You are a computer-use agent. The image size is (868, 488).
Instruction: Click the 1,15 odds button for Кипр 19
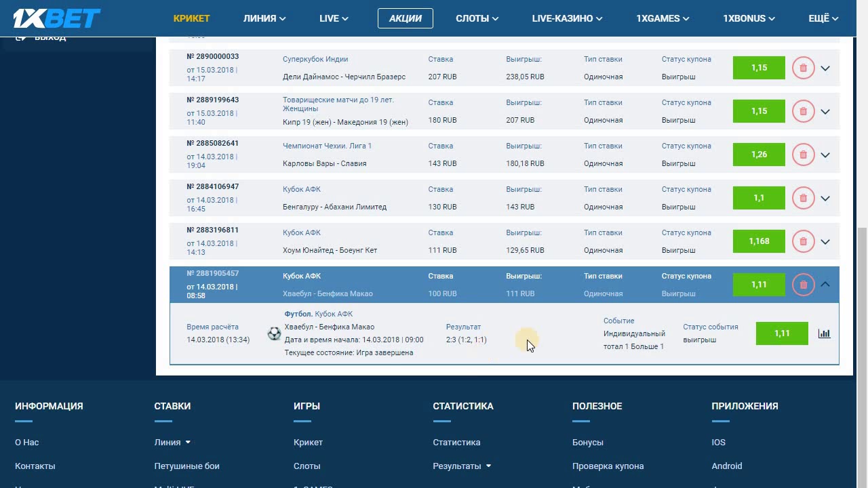click(759, 111)
